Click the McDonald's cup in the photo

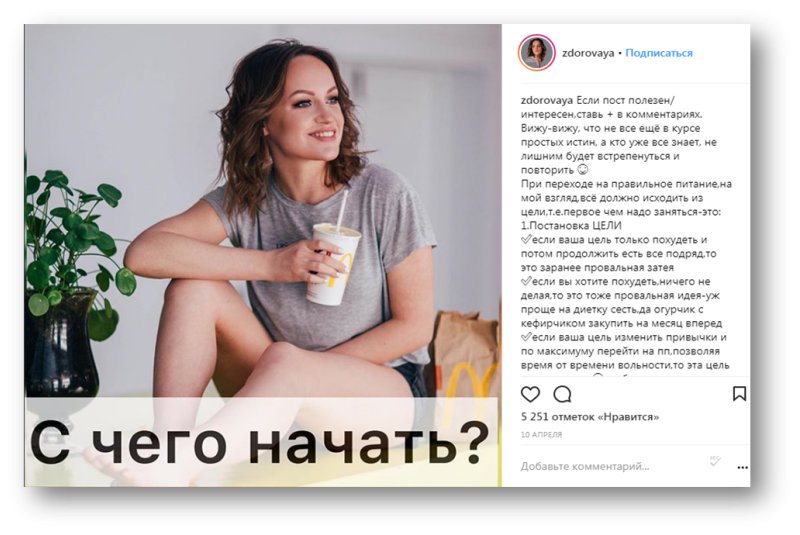333,264
